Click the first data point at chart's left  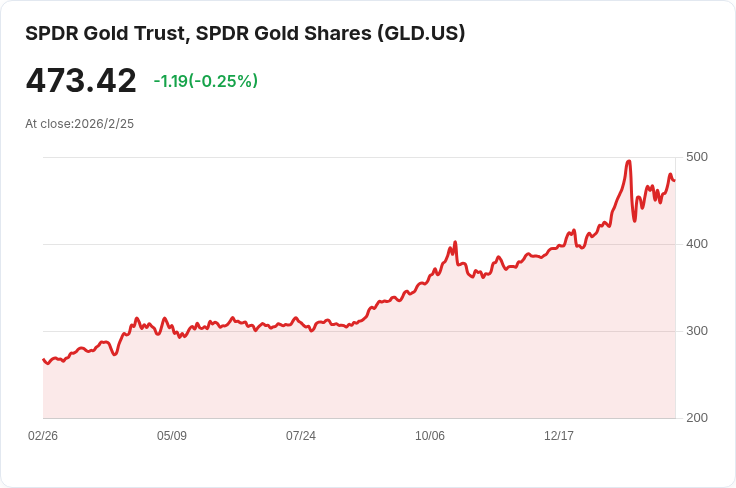43,359
